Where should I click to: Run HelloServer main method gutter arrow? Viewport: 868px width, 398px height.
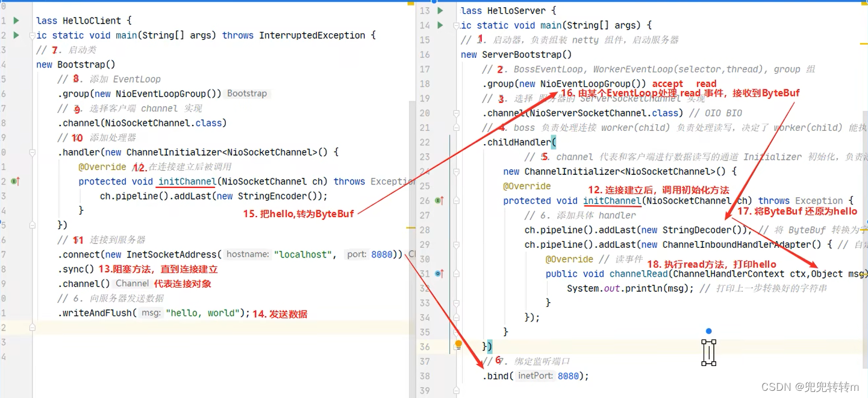[440, 25]
